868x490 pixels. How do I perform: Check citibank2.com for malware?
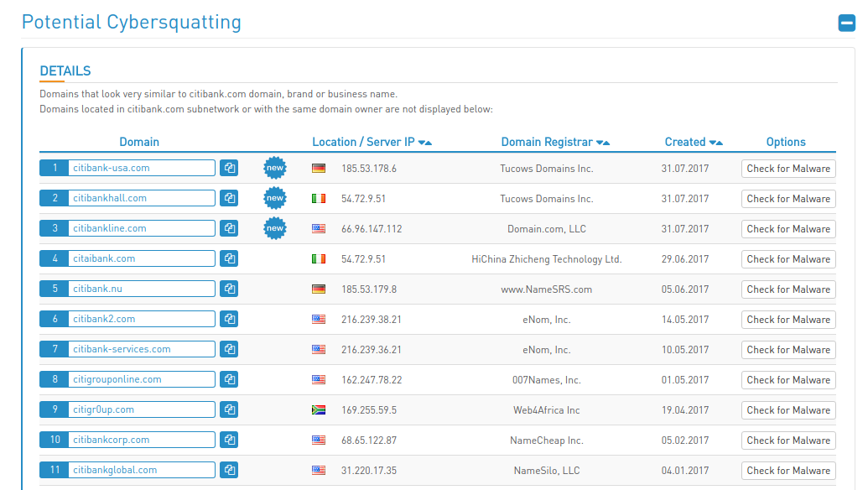pyautogui.click(x=788, y=320)
